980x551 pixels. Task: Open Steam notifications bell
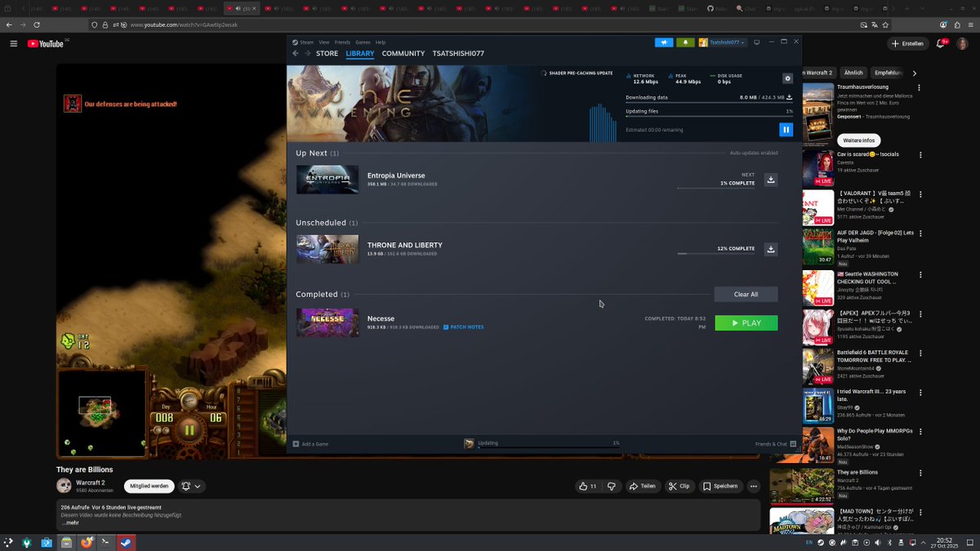685,42
